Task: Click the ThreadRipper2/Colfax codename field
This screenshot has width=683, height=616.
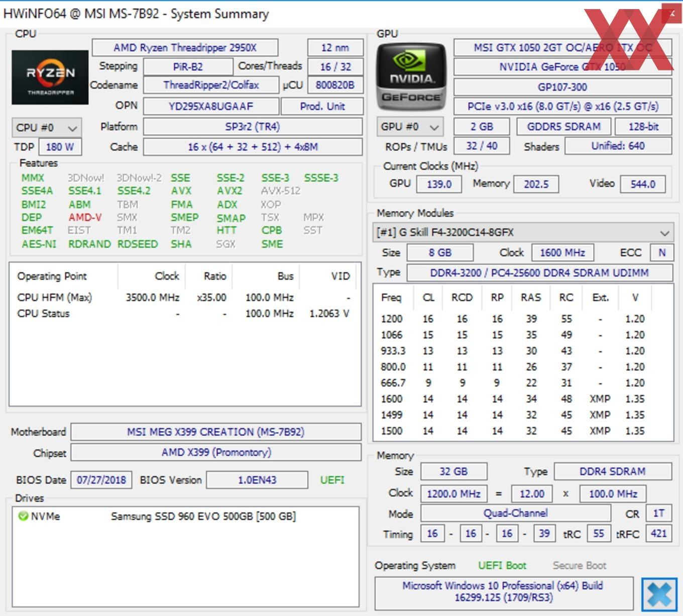Action: coord(211,85)
